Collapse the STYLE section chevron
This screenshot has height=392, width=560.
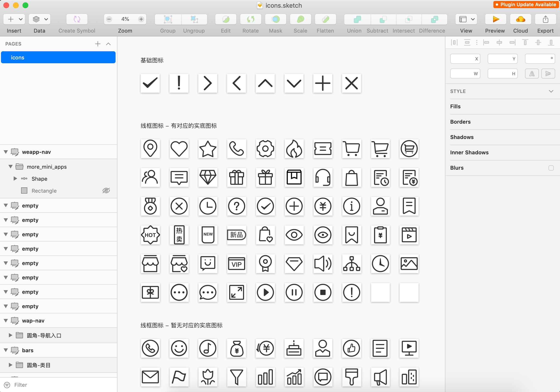[551, 92]
